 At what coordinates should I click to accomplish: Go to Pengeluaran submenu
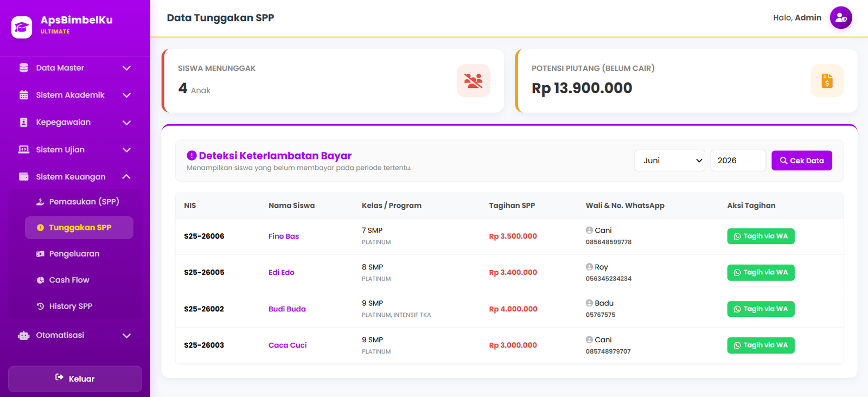79,254
